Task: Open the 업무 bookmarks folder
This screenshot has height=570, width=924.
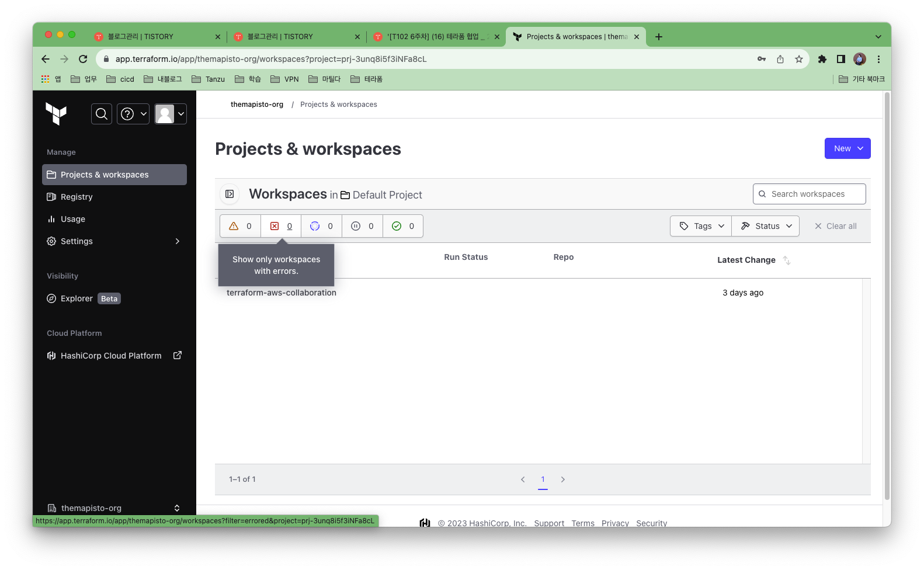Action: (x=84, y=79)
